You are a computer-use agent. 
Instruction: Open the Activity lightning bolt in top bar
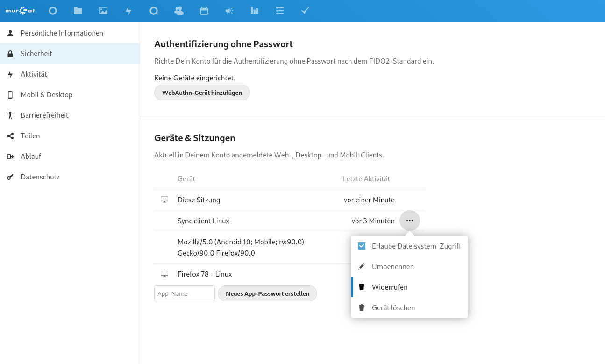point(128,11)
